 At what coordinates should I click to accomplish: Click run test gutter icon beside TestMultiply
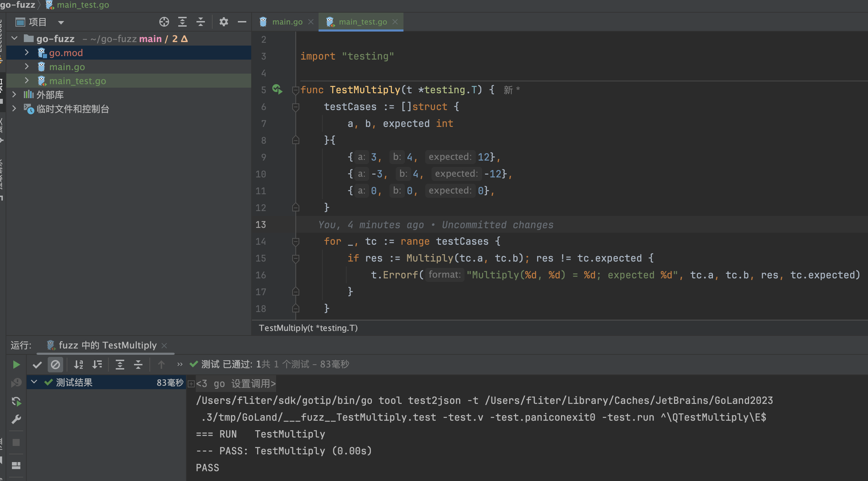(x=277, y=90)
